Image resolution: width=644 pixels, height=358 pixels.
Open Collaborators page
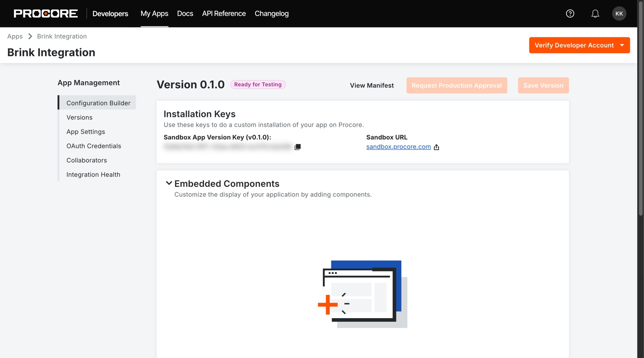(x=87, y=160)
